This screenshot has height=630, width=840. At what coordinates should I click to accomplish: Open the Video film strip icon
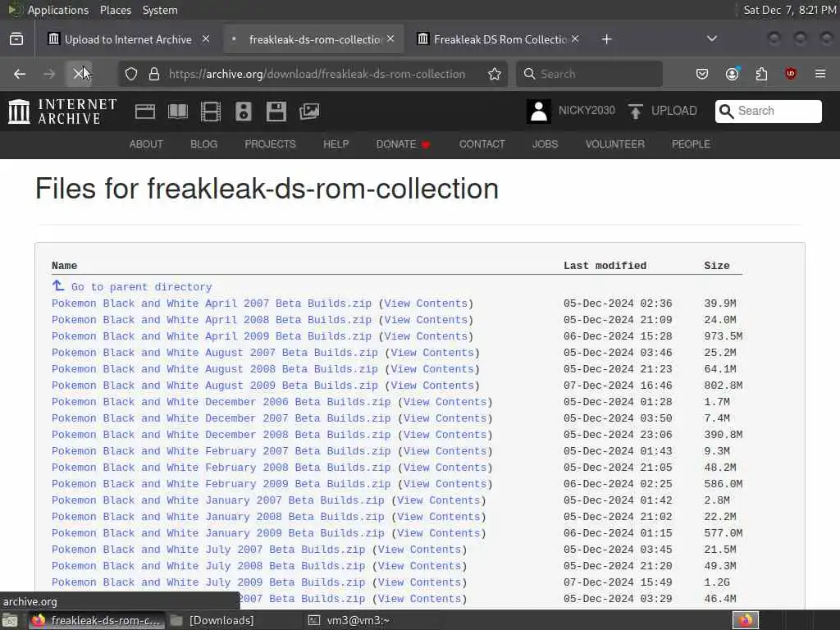[x=211, y=112]
